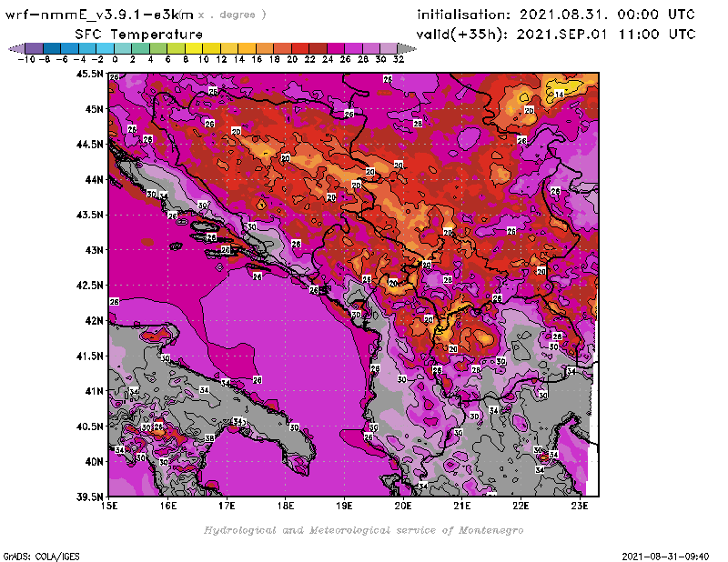Select the yellow 8 to 10 legend swatch
728x562 pixels.
coord(194,49)
